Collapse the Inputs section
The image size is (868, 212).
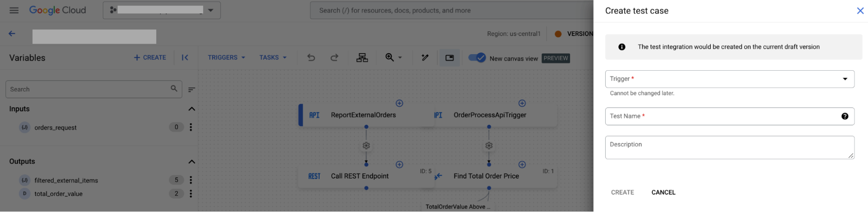point(191,109)
